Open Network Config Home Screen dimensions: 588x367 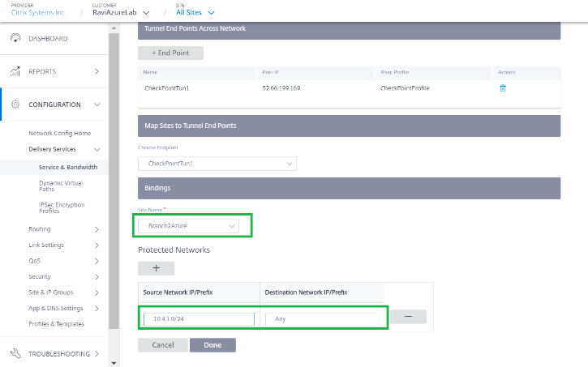60,133
